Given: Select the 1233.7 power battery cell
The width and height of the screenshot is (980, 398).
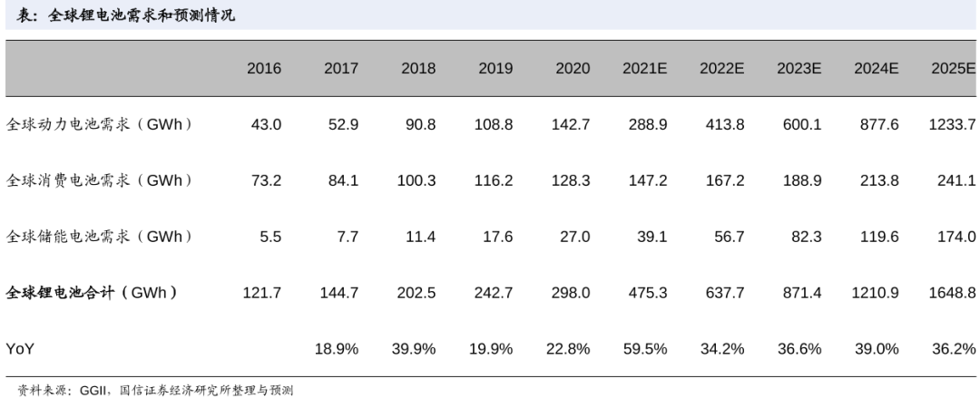Looking at the screenshot, I should [x=952, y=124].
